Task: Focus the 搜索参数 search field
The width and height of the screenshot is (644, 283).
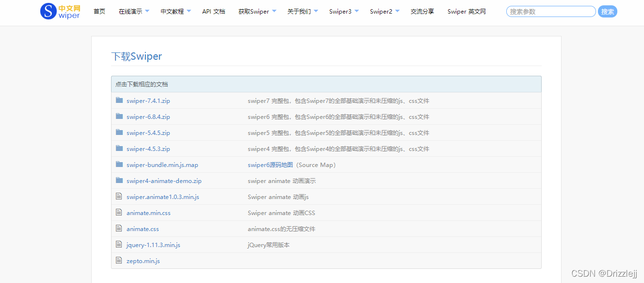Action: (x=551, y=12)
